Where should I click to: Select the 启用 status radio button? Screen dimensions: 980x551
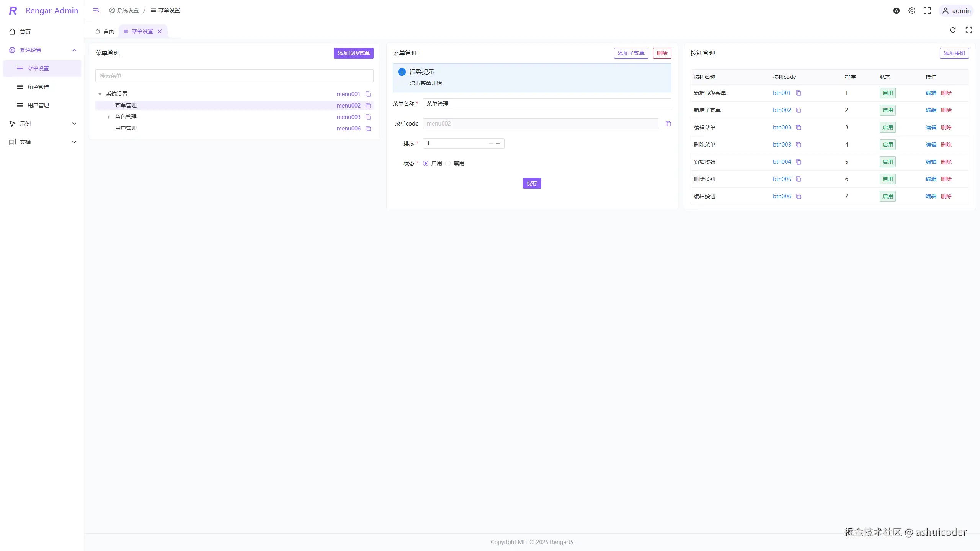click(x=426, y=163)
